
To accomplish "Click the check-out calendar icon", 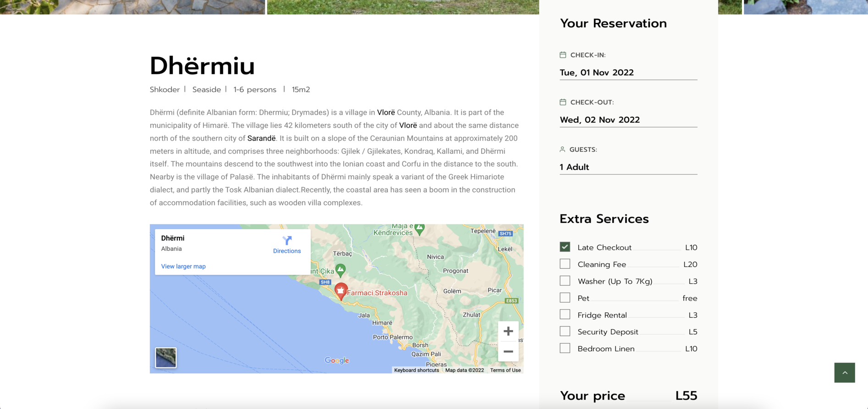I will pos(563,102).
